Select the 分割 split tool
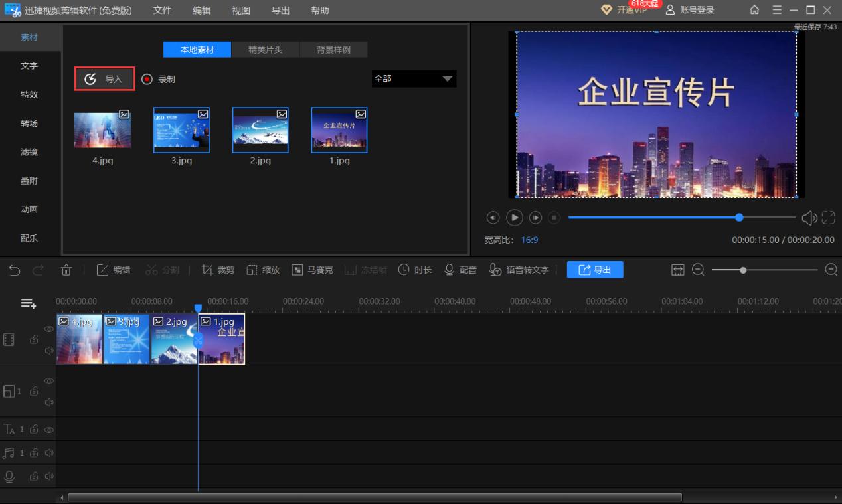 pyautogui.click(x=163, y=270)
